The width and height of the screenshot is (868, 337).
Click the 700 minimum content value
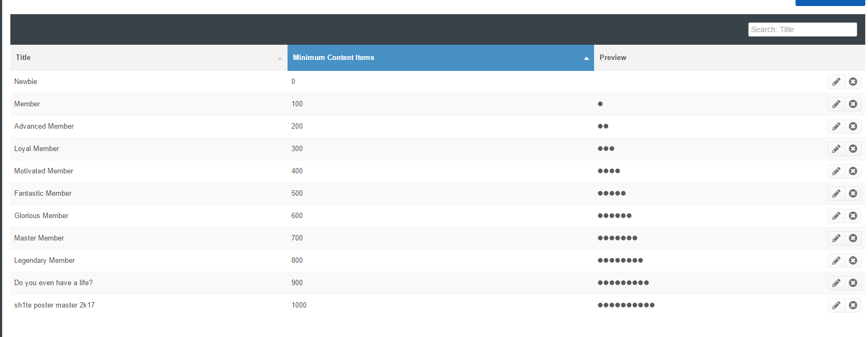pyautogui.click(x=297, y=238)
